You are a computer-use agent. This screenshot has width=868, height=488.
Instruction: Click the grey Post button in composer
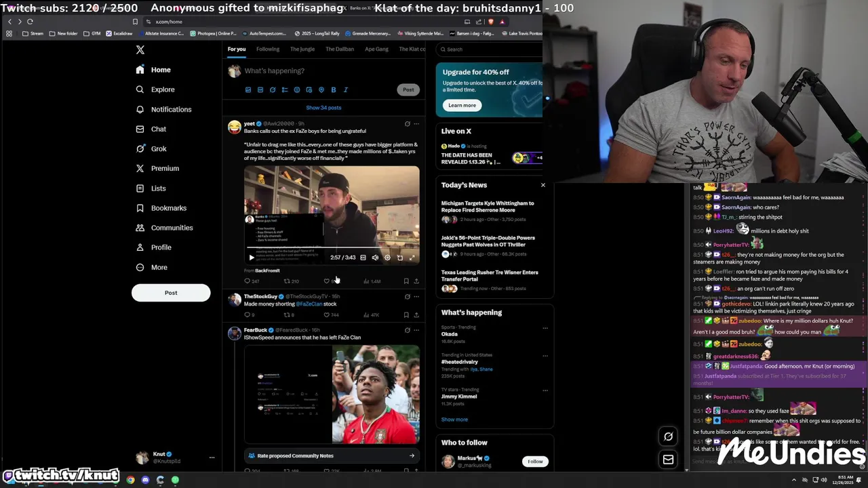[x=408, y=89]
